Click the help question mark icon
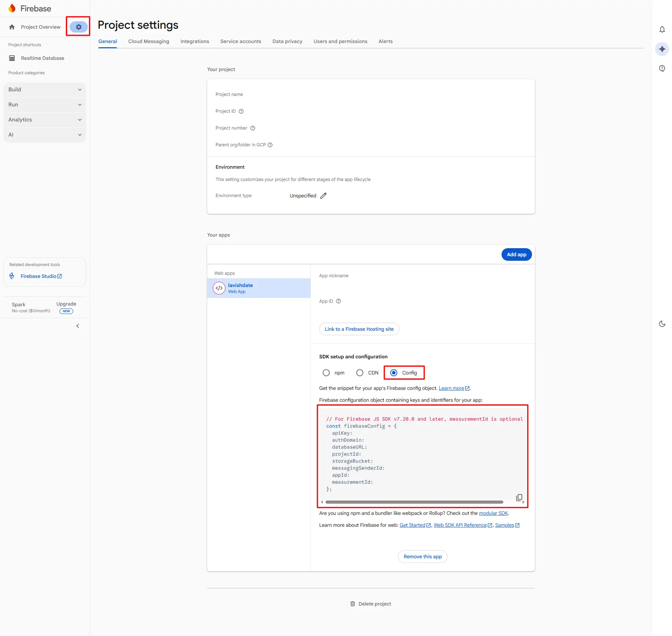This screenshot has height=636, width=672. tap(662, 68)
